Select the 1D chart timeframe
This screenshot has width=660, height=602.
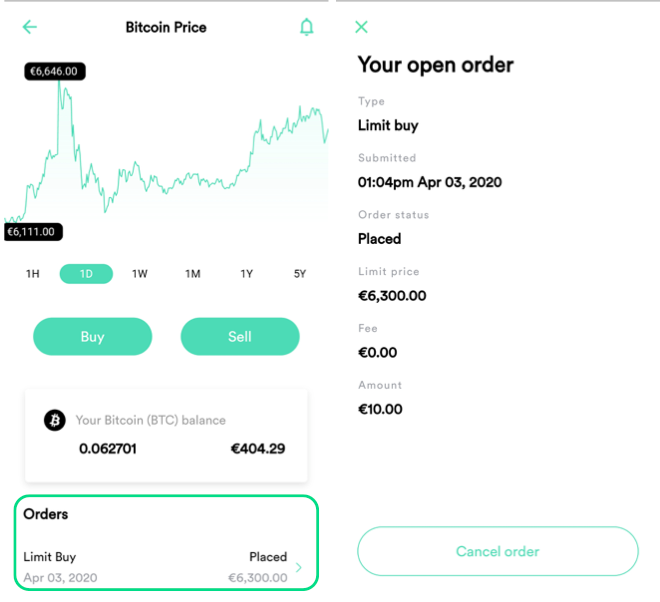[x=86, y=274]
